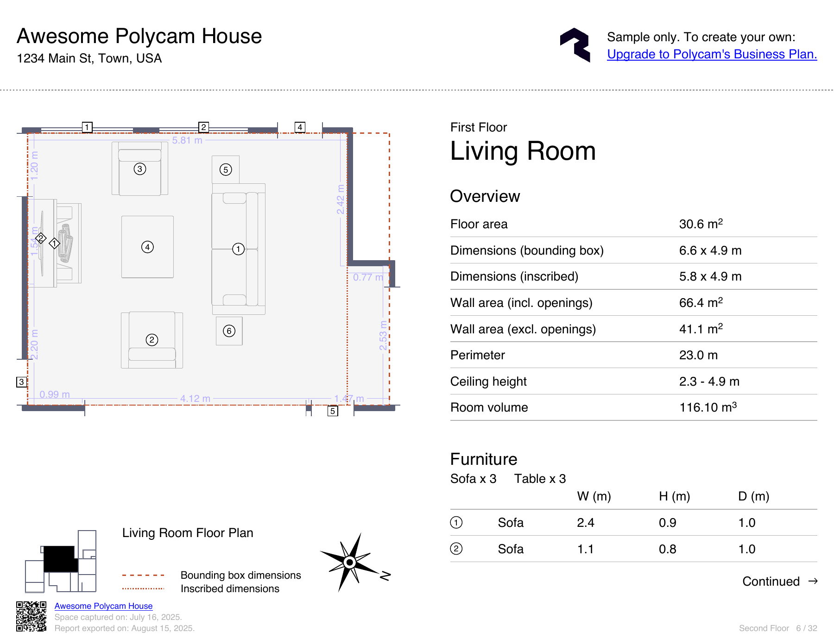Open the Awesome Polycam House link near QR code

[103, 606]
